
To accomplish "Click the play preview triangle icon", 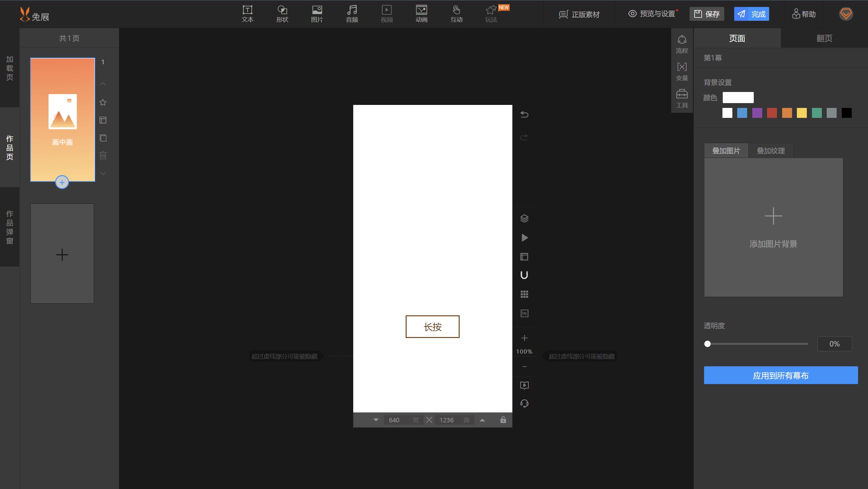I will click(x=524, y=238).
